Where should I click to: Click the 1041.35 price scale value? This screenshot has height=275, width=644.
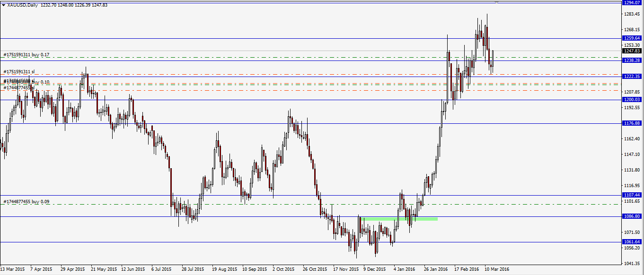pyautogui.click(x=632, y=264)
